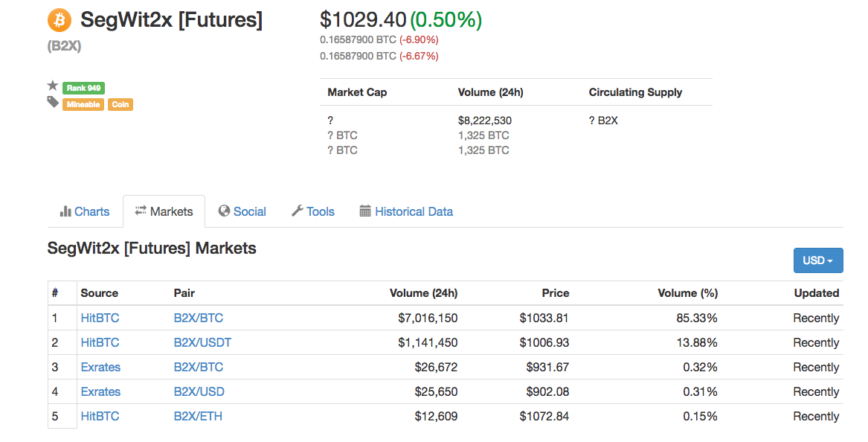Click the B2X/BTC pair in row 3
Screen dimensions: 868x442
198,368
